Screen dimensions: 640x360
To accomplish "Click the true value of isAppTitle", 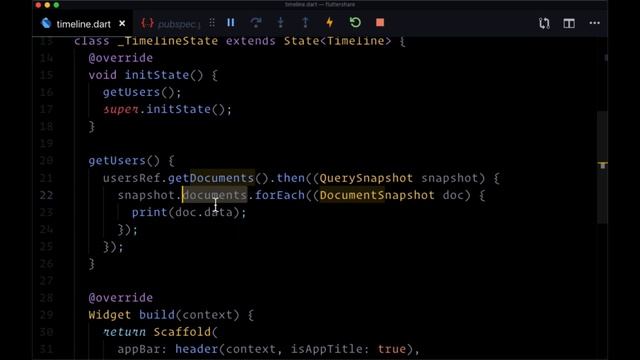I will [x=392, y=349].
